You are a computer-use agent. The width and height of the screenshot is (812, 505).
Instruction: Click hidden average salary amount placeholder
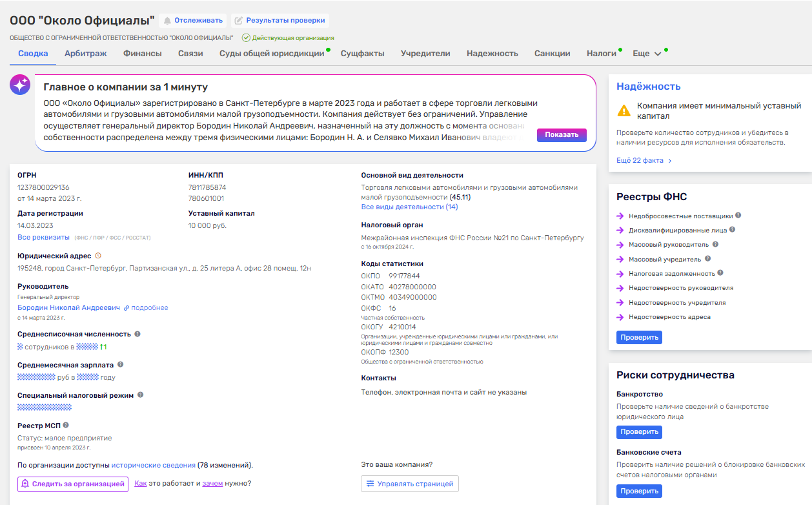(x=36, y=377)
